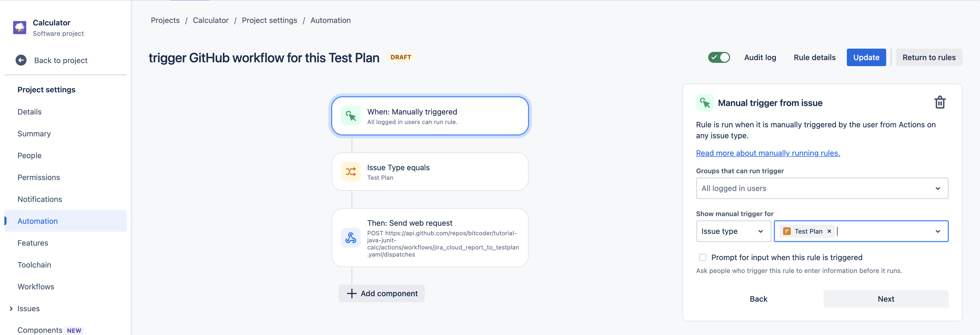Expand the Issues section in sidebar
Image resolution: width=980 pixels, height=335 pixels.
coord(11,308)
